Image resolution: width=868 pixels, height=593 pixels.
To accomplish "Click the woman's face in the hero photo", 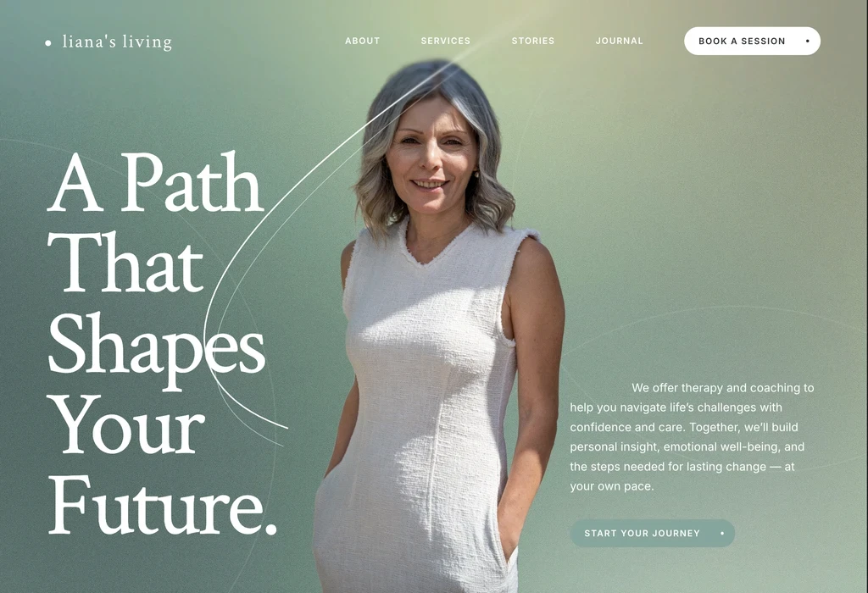I will click(431, 158).
